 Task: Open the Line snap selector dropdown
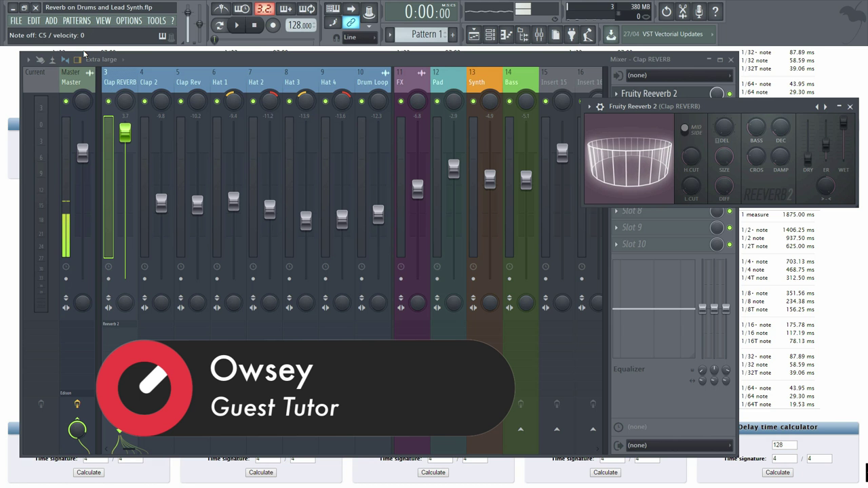coord(359,37)
